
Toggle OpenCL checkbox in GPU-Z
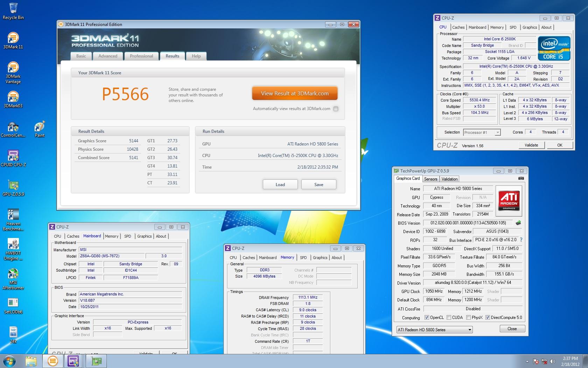pyautogui.click(x=427, y=318)
